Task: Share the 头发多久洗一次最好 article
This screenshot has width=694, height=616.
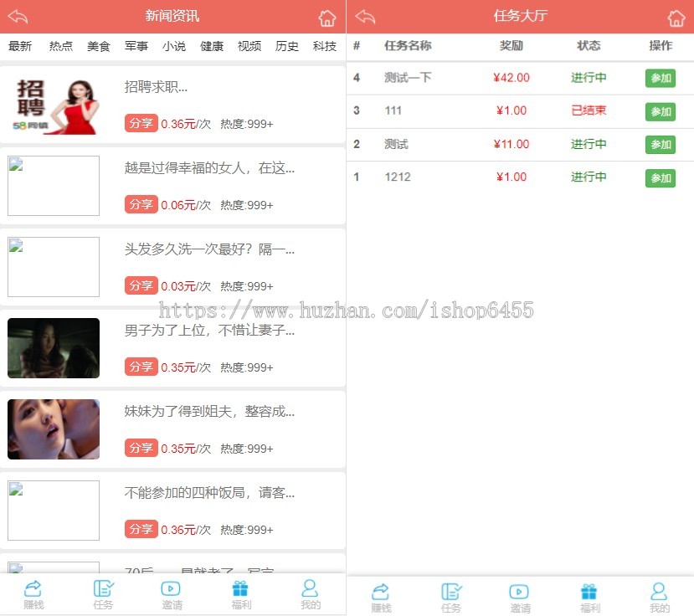Action: (x=141, y=286)
